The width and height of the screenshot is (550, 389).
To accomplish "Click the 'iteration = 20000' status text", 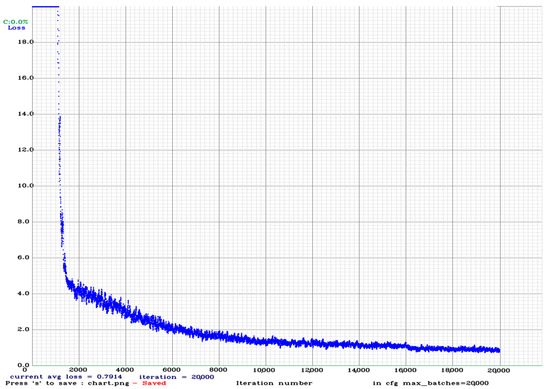I will tap(176, 377).
